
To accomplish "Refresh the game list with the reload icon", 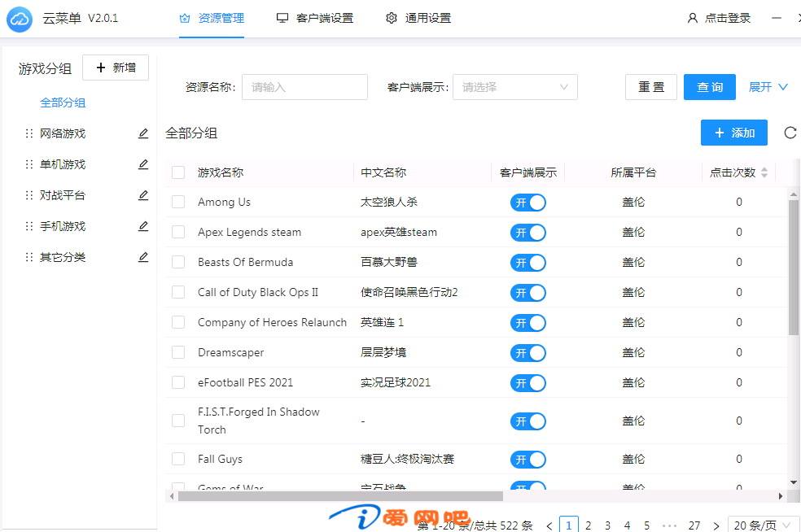I will click(x=790, y=133).
